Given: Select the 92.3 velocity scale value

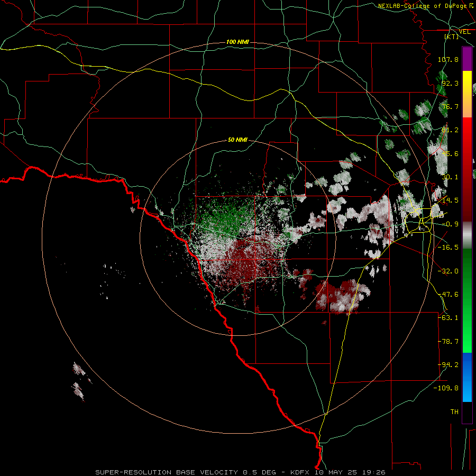Looking at the screenshot, I should coord(450,83).
